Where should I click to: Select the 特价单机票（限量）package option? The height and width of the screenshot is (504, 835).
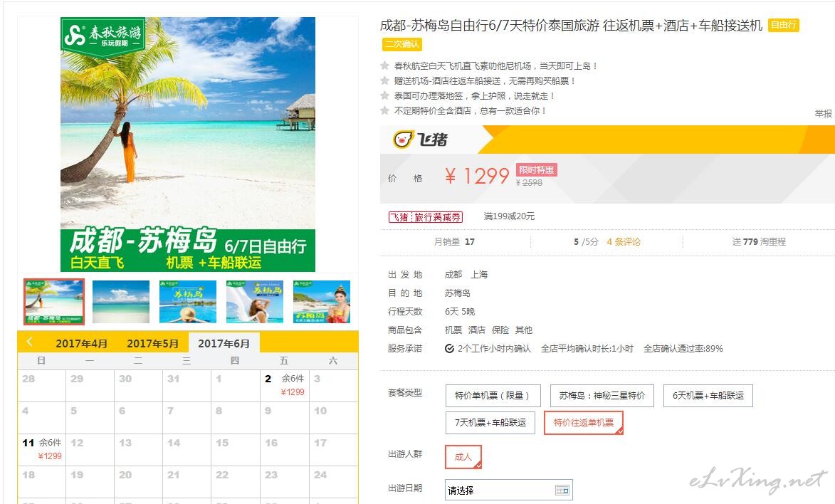point(493,395)
